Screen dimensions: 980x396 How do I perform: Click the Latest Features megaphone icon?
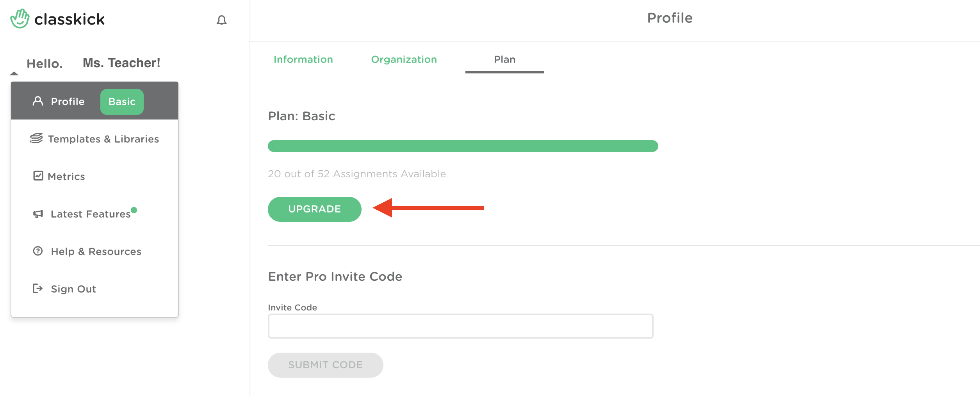[x=38, y=214]
